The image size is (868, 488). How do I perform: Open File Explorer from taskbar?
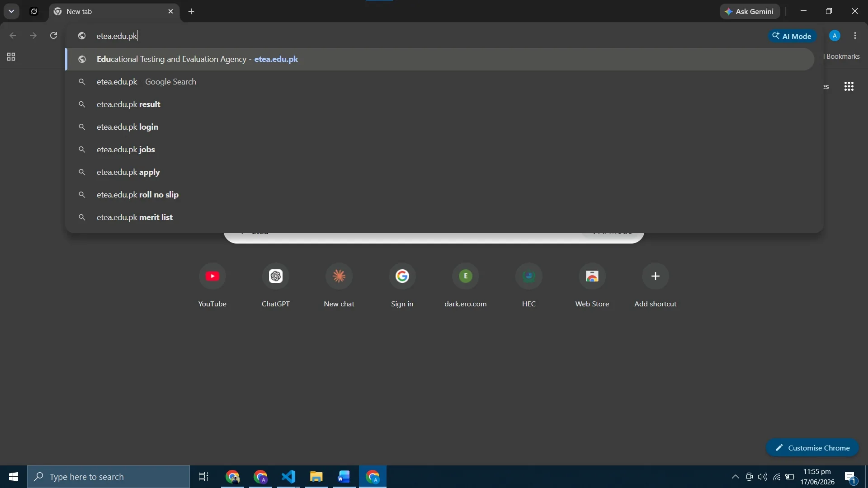[x=316, y=477]
